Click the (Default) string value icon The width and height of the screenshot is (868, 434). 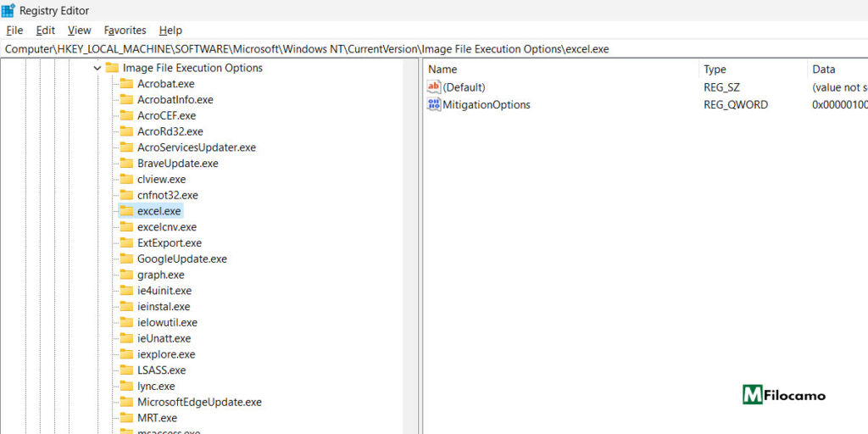tap(434, 87)
